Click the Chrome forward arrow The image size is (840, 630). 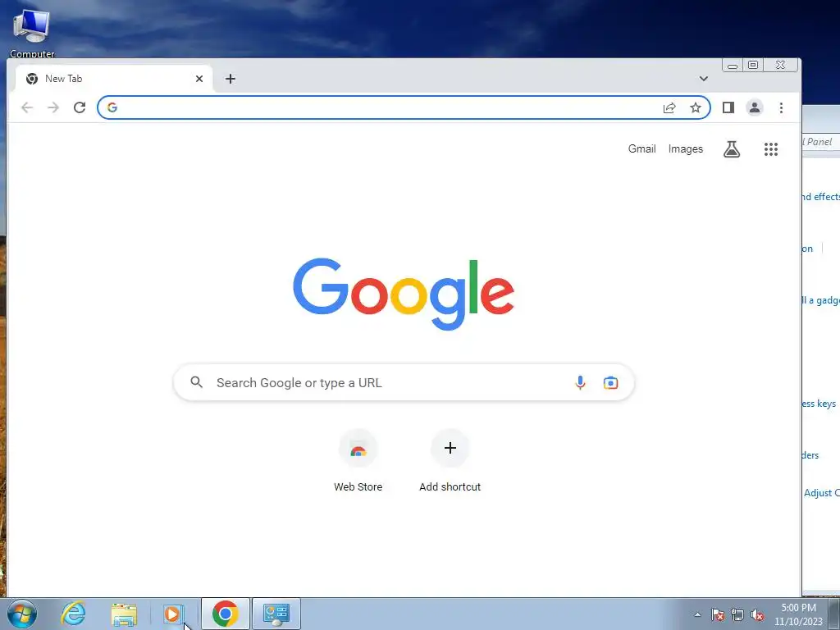(x=53, y=107)
